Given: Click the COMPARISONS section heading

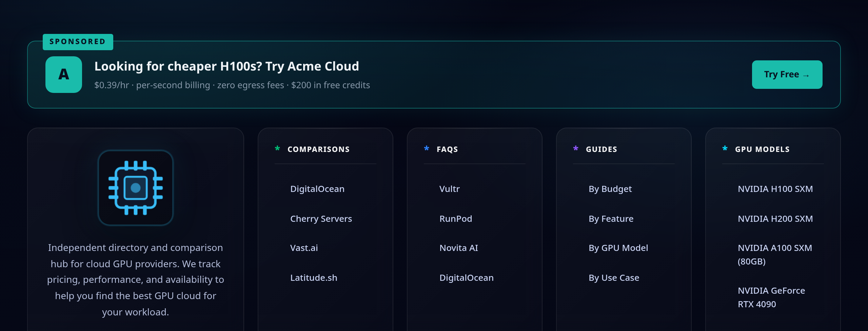Looking at the screenshot, I should (x=319, y=149).
